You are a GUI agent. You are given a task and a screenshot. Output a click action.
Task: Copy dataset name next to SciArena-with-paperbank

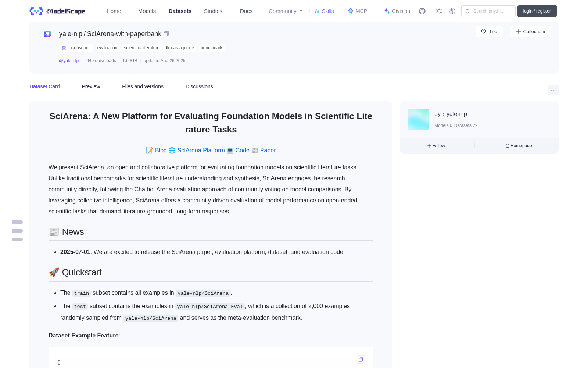click(166, 34)
